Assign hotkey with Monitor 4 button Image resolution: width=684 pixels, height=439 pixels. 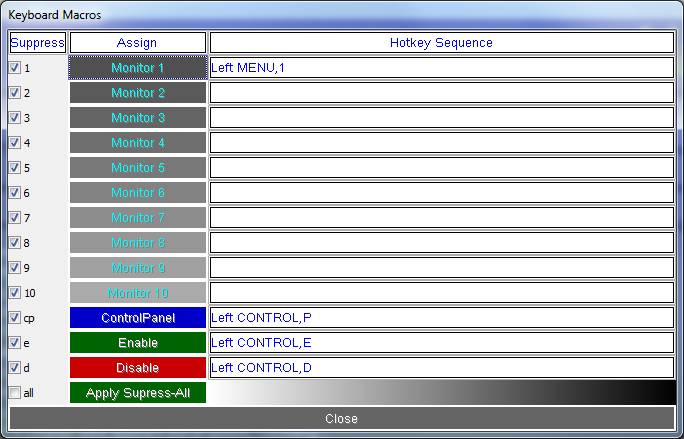click(x=138, y=143)
